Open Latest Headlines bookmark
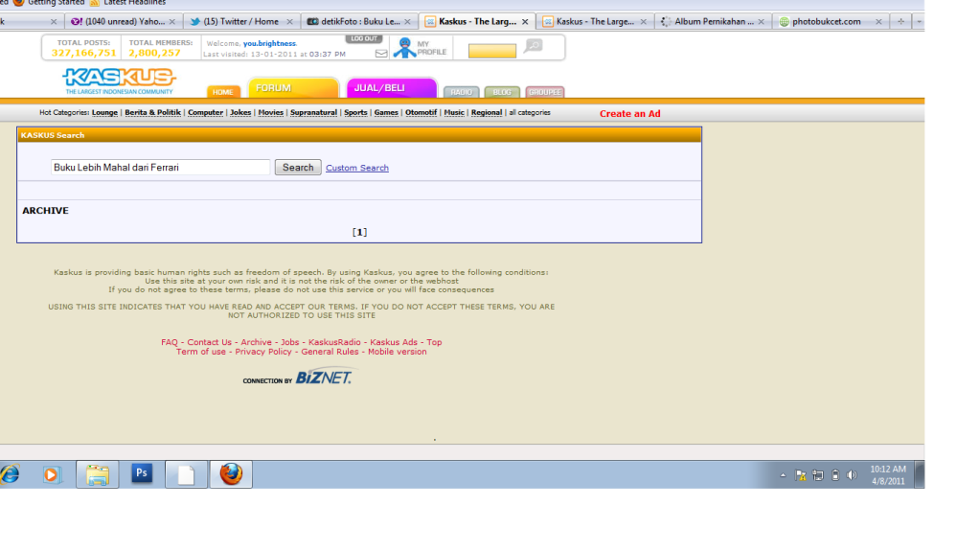 coord(128,3)
